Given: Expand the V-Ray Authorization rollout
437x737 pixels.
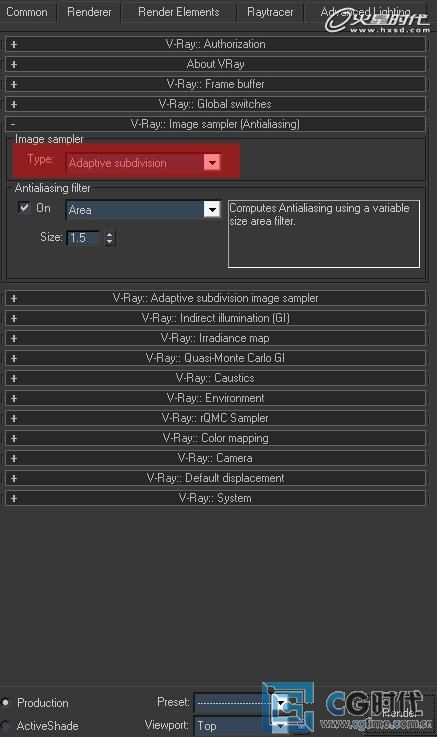Looking at the screenshot, I should [x=216, y=44].
